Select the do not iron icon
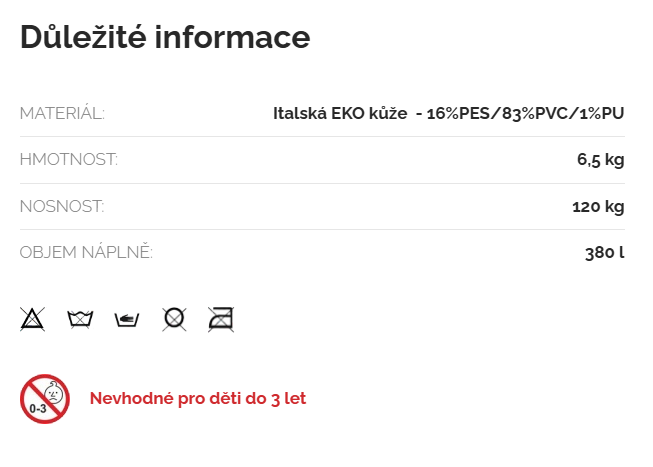 (221, 319)
